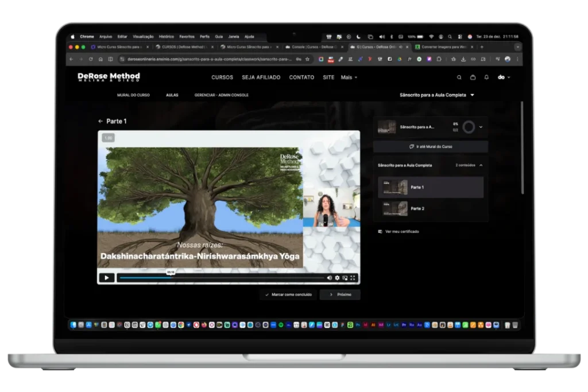This screenshot has width=588, height=392.
Task: Open Chrome's downloads icon
Action: pos(463,59)
